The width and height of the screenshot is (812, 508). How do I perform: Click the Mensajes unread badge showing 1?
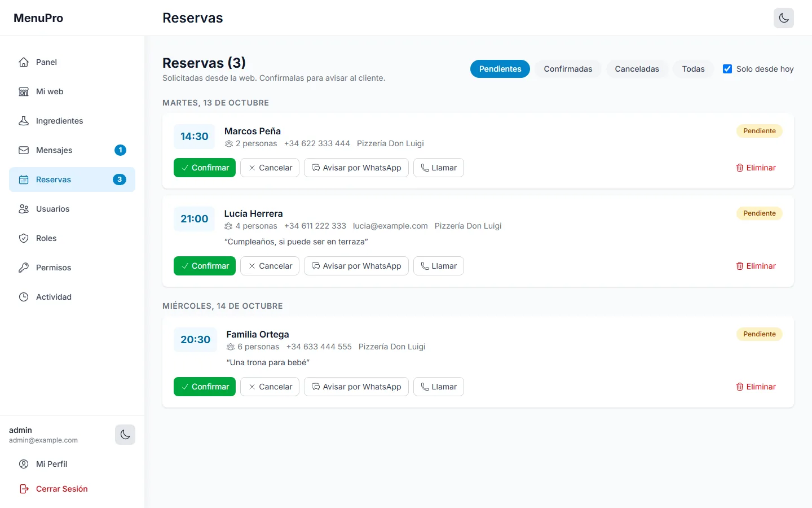click(120, 150)
